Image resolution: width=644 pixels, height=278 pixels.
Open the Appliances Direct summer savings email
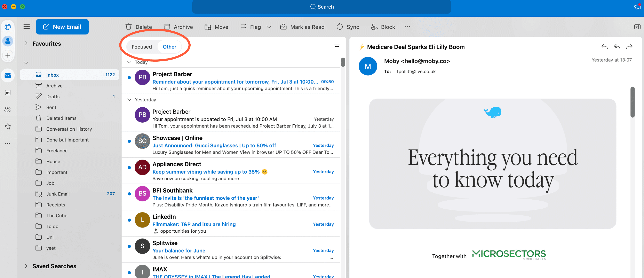[x=231, y=171]
